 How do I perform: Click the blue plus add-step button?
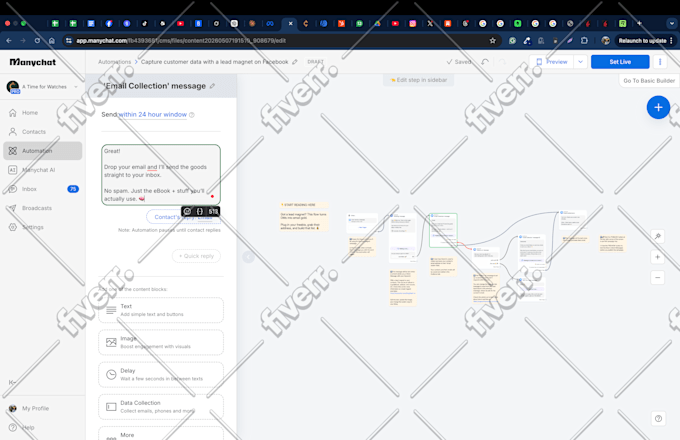(x=658, y=107)
